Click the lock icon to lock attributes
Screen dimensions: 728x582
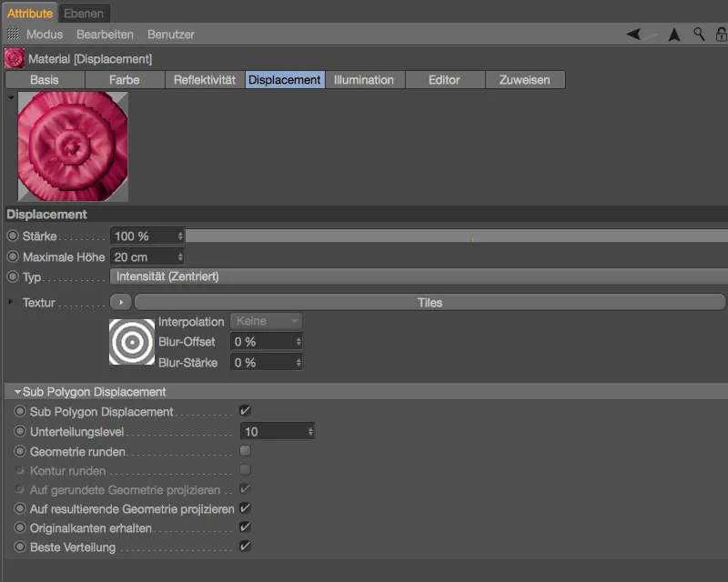pyautogui.click(x=720, y=34)
